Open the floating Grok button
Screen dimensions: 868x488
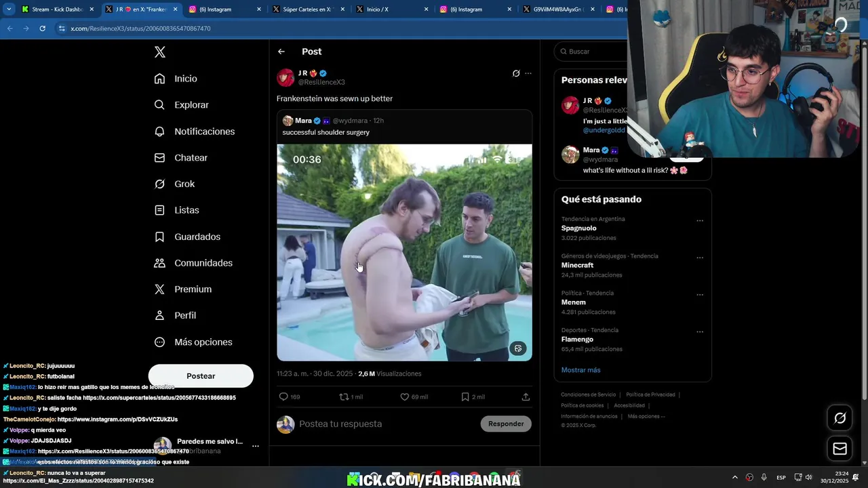pos(840,418)
